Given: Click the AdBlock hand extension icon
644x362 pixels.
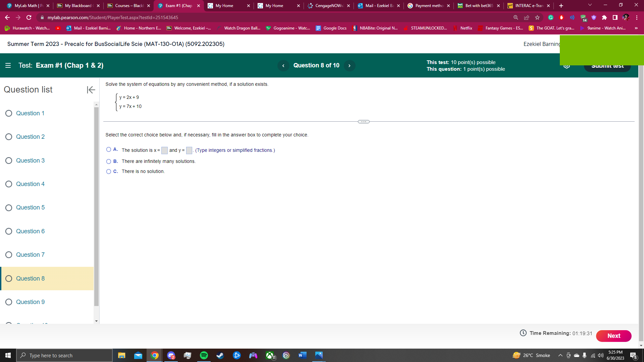Looking at the screenshot, I should [561, 17].
